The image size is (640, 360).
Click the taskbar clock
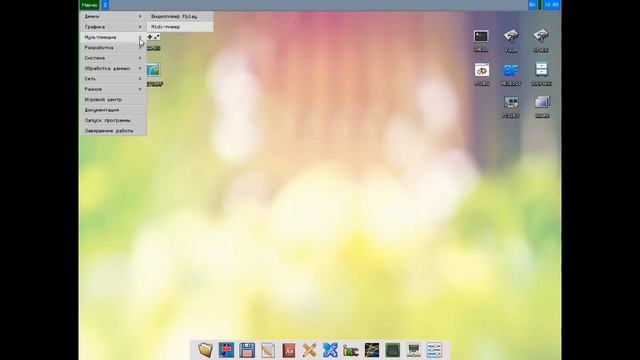click(551, 5)
